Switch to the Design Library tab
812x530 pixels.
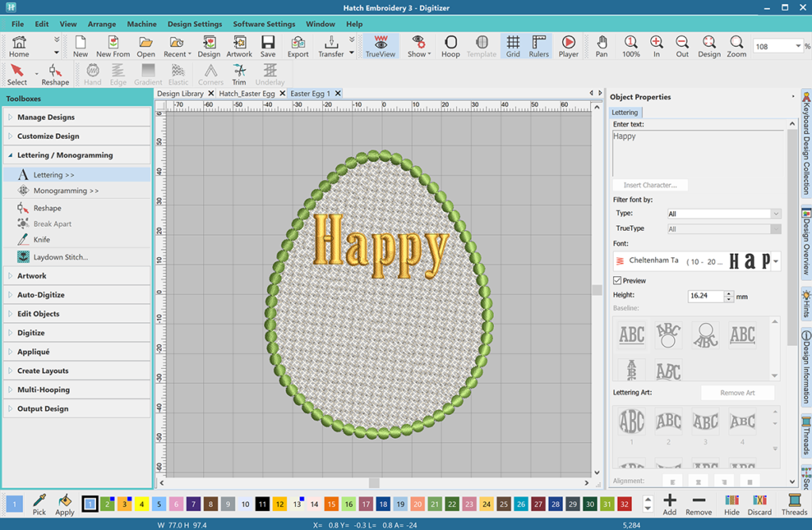tap(180, 94)
